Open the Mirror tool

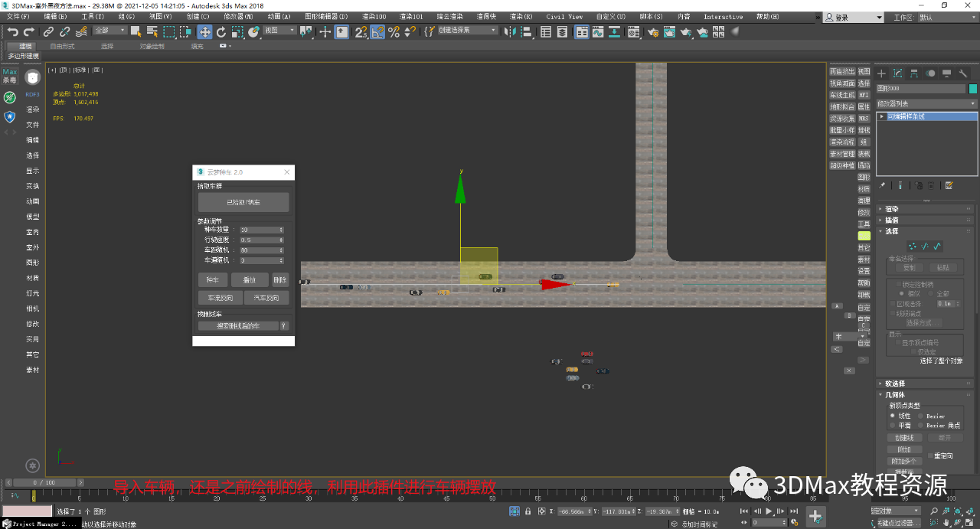coord(509,31)
